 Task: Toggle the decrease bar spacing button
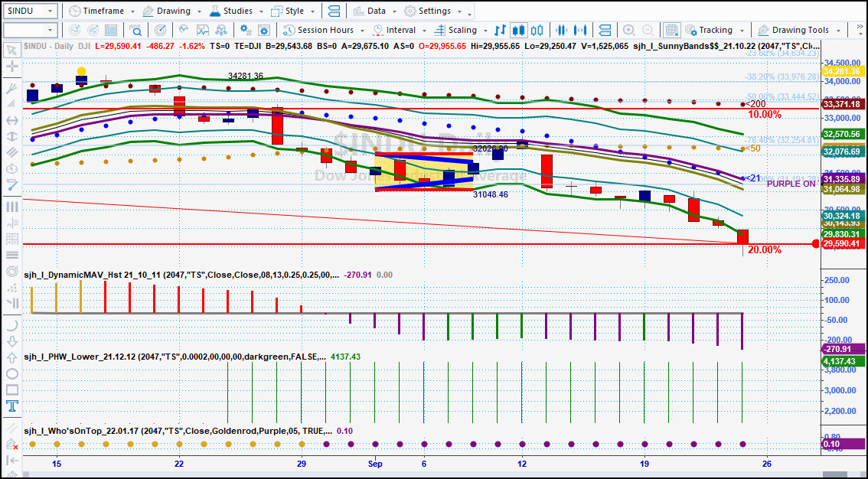[x=562, y=30]
